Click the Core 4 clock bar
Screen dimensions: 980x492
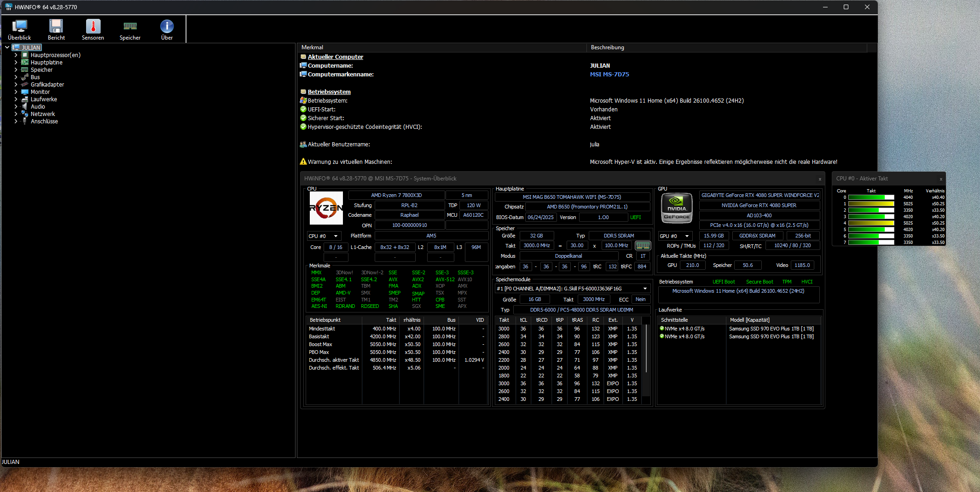(x=871, y=223)
